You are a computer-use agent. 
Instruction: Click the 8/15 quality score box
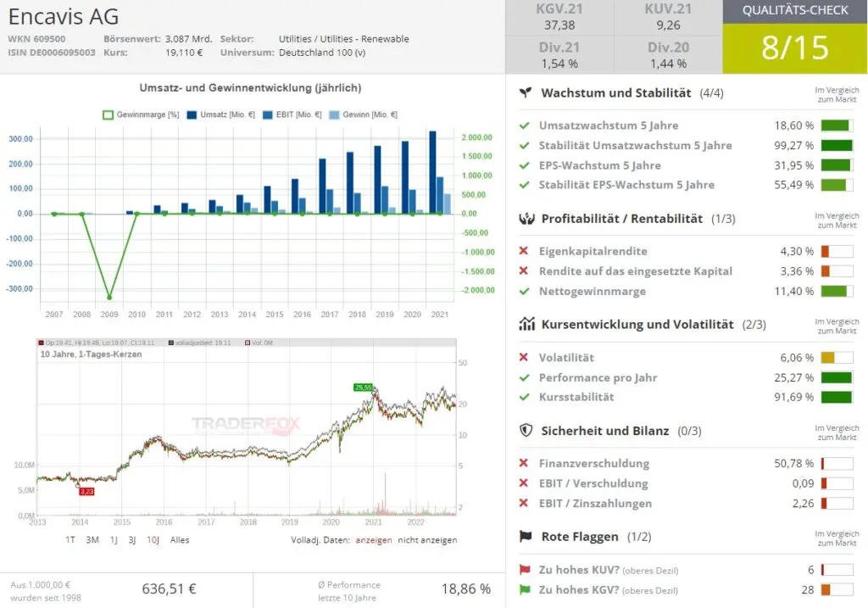tap(795, 47)
